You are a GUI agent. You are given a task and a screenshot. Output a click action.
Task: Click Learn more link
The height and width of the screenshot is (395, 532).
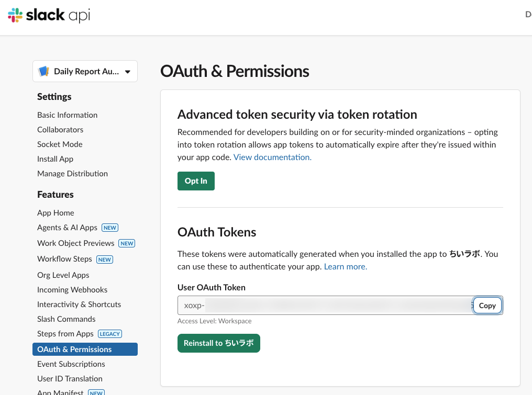click(346, 266)
